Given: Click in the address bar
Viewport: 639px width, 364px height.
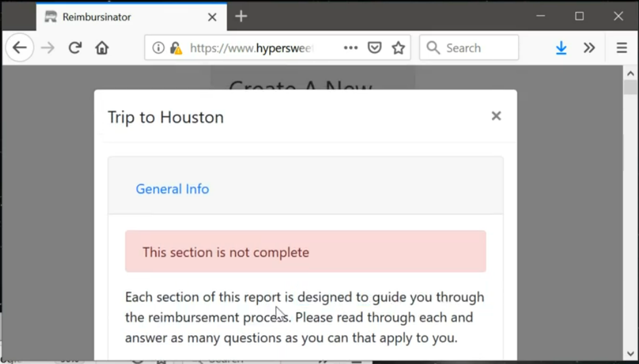Looking at the screenshot, I should click(x=253, y=47).
